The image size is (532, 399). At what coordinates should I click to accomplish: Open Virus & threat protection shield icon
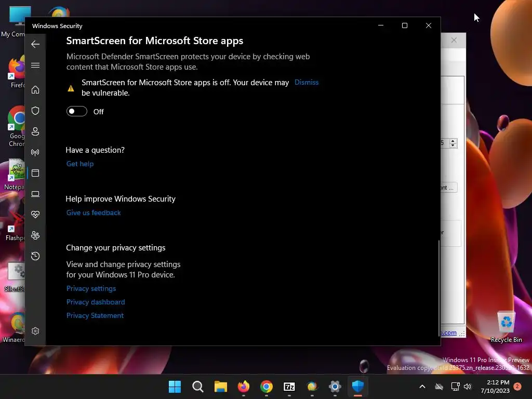click(x=35, y=111)
